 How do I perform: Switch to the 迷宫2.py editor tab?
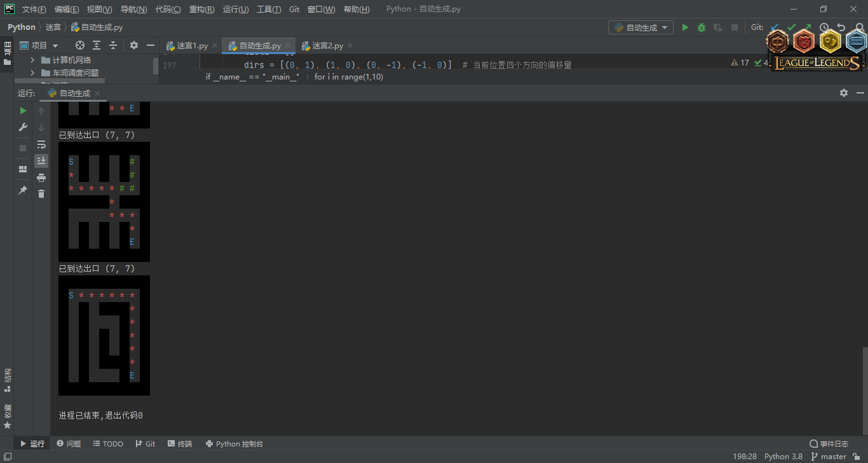[x=327, y=46]
